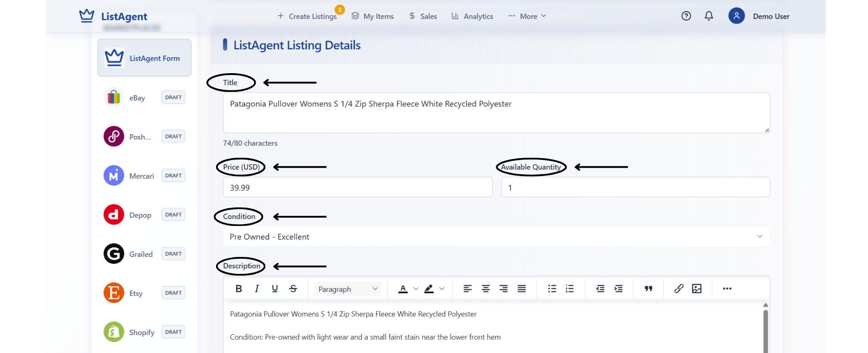The height and width of the screenshot is (353, 868).
Task: Open the Analytics page
Action: coord(472,16)
